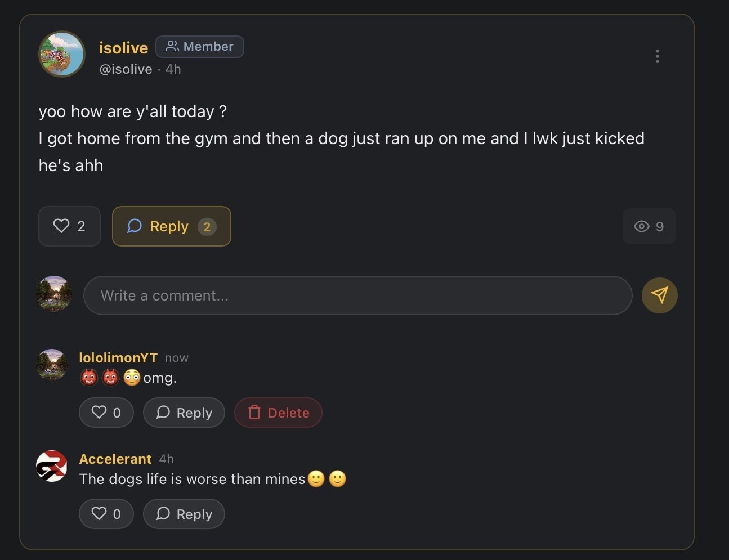Click the Reply button on isolive's post
This screenshot has height=560, width=729.
tap(171, 226)
